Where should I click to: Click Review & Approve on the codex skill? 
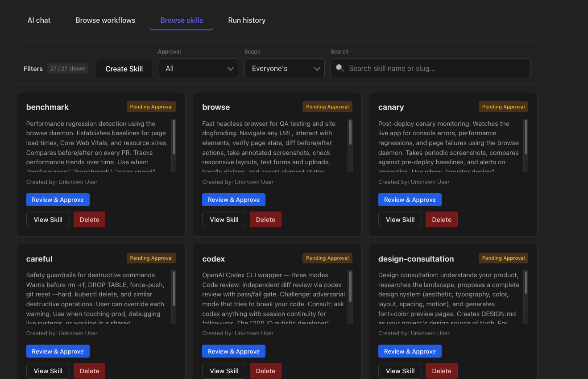(x=233, y=351)
